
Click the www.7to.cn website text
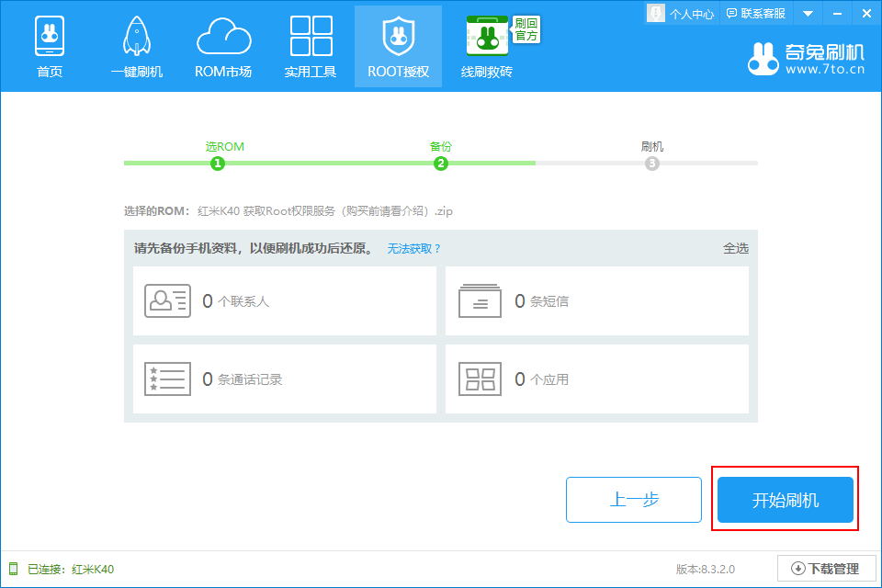(825, 70)
